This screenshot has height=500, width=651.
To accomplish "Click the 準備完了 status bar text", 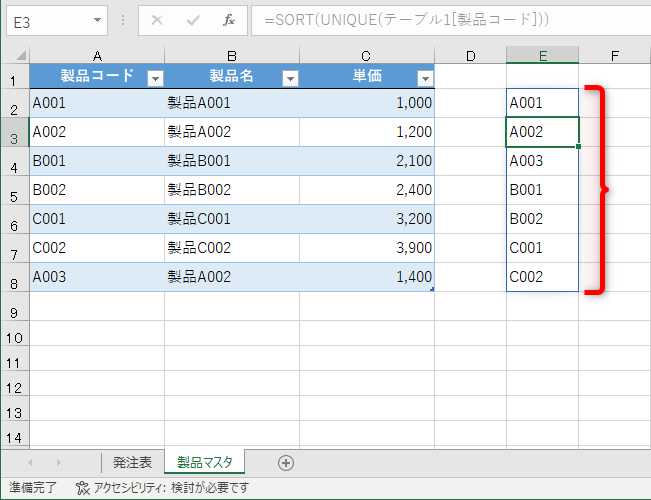I will tap(33, 487).
